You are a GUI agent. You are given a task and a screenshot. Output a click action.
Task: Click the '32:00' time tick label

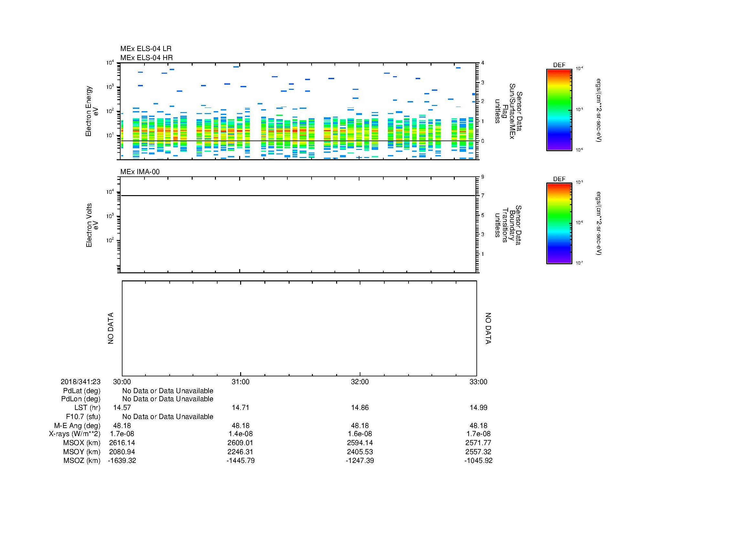[x=360, y=382]
